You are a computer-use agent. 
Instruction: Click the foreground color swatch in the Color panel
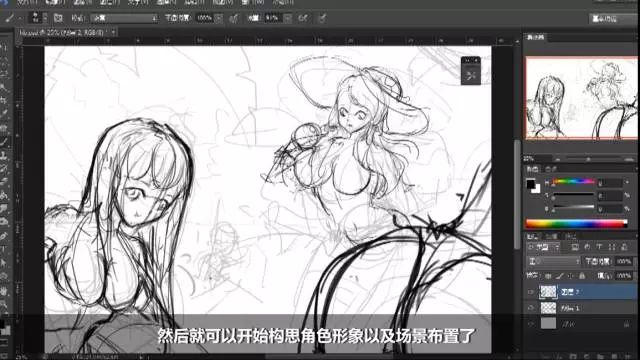coord(530,184)
